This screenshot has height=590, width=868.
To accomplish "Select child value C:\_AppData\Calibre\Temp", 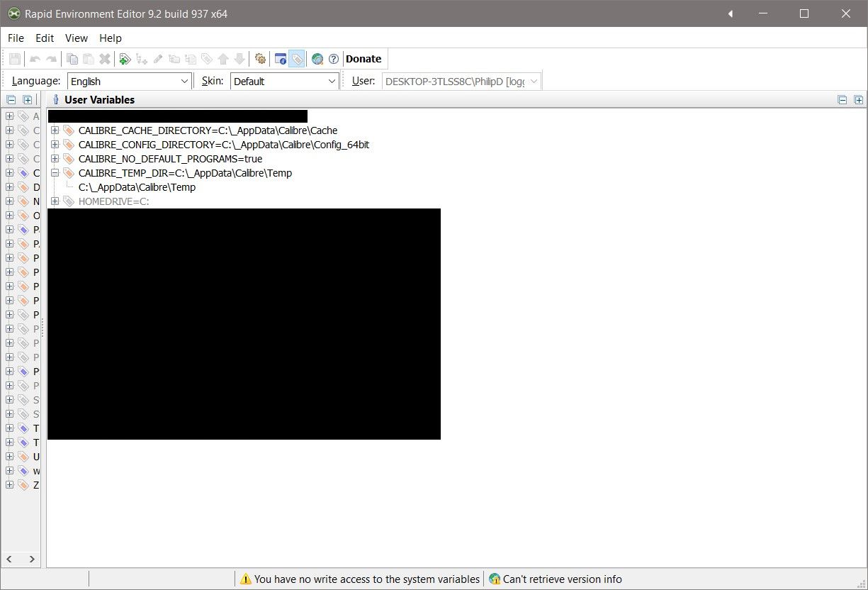I will pyautogui.click(x=137, y=187).
